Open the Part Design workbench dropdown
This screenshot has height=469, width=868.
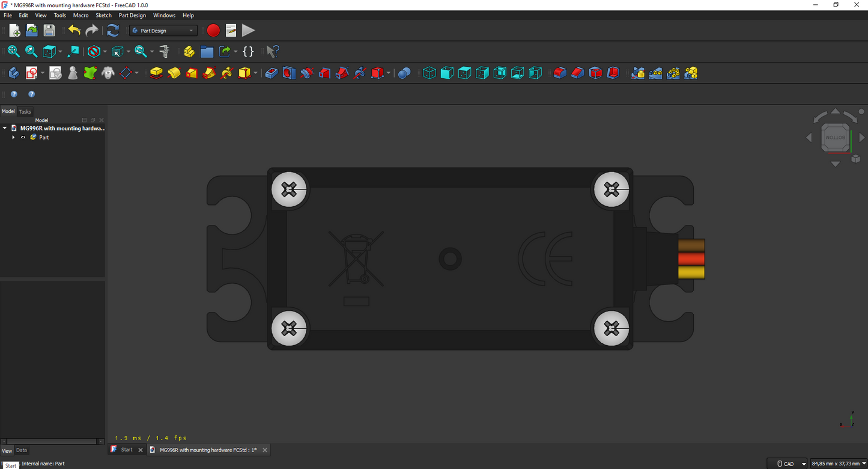click(x=163, y=31)
